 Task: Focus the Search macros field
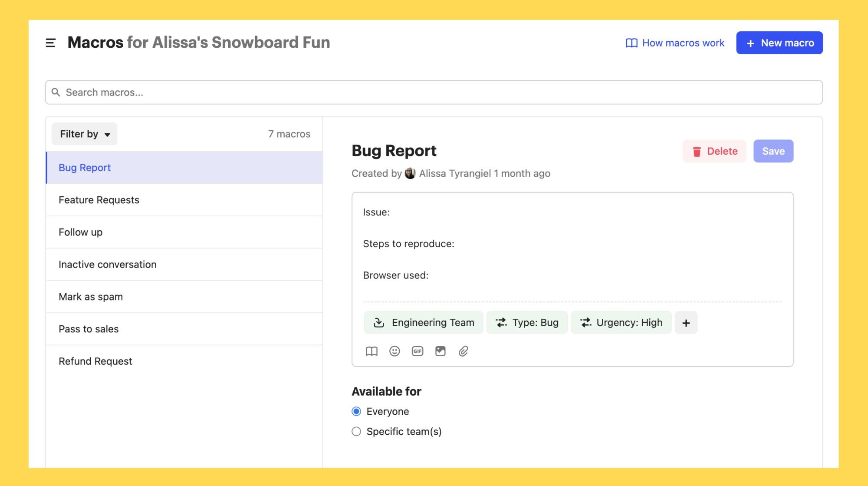(x=434, y=92)
